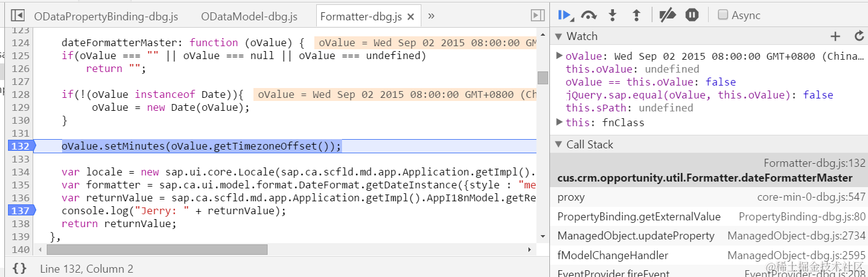Collapse the Call Stack section

point(559,145)
